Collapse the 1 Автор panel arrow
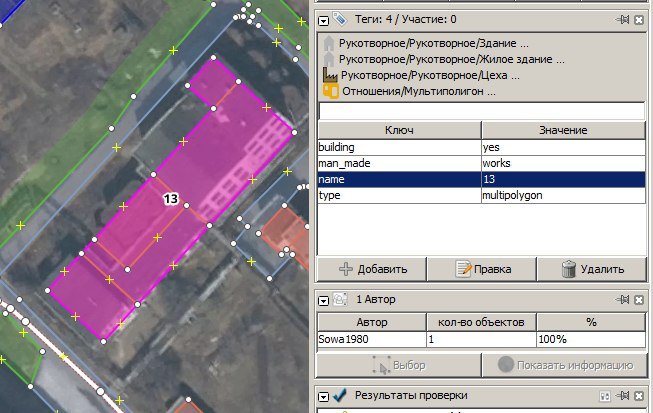The image size is (653, 413). 324,300
